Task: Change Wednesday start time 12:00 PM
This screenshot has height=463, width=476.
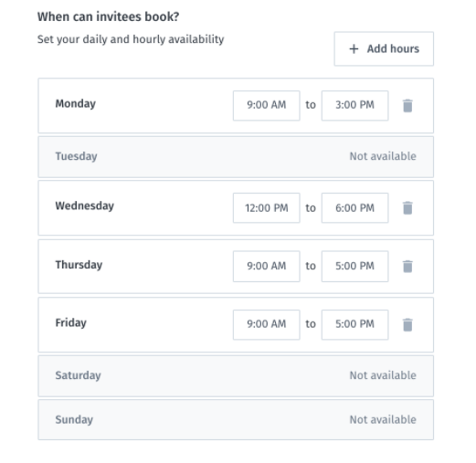Action: tap(267, 208)
